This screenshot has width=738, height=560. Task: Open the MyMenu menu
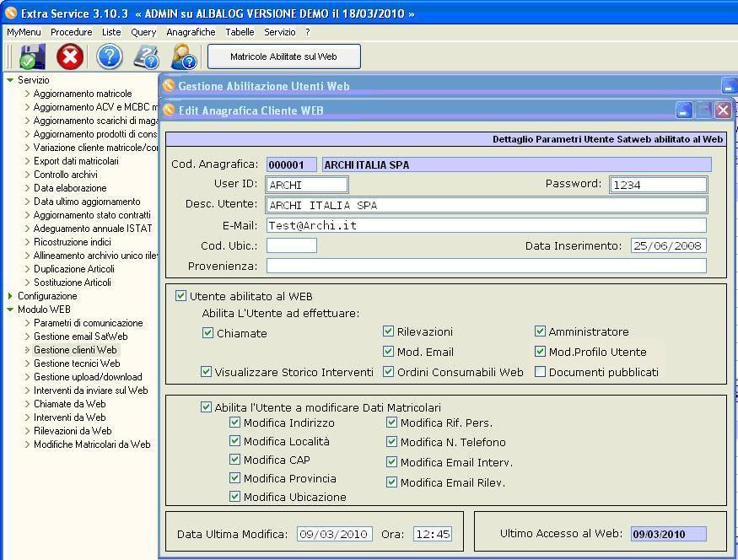[24, 32]
